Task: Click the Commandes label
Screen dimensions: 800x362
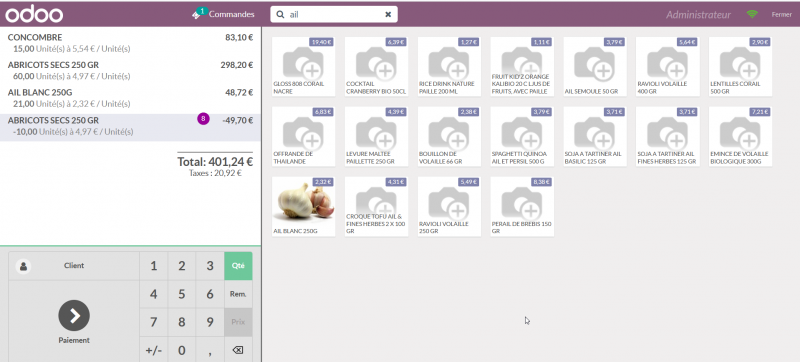Action: coord(232,14)
